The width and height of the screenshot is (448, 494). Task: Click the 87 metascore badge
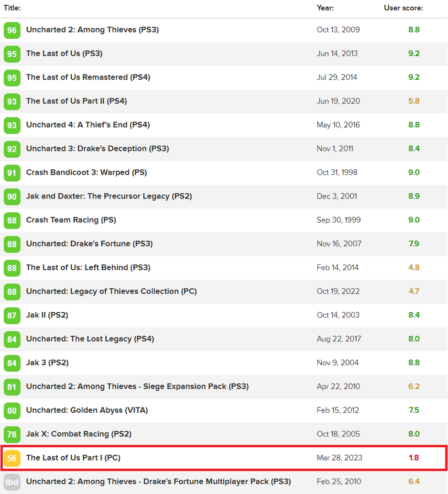(12, 316)
